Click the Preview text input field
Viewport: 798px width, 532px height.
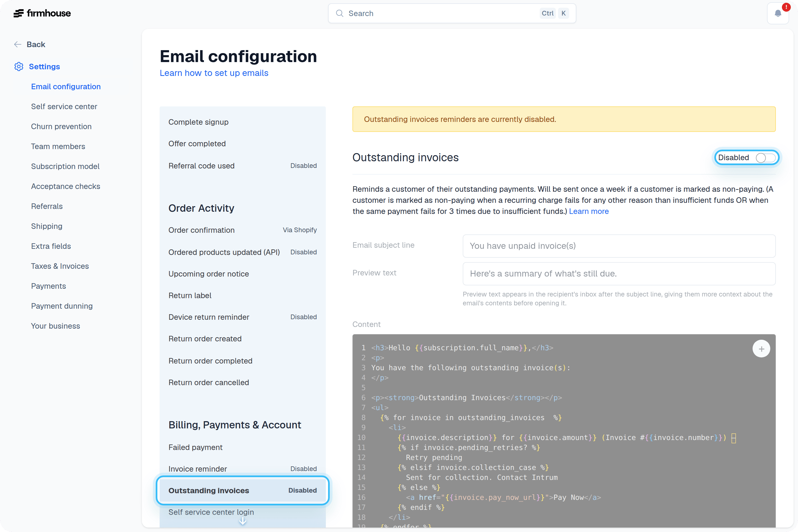(x=619, y=274)
